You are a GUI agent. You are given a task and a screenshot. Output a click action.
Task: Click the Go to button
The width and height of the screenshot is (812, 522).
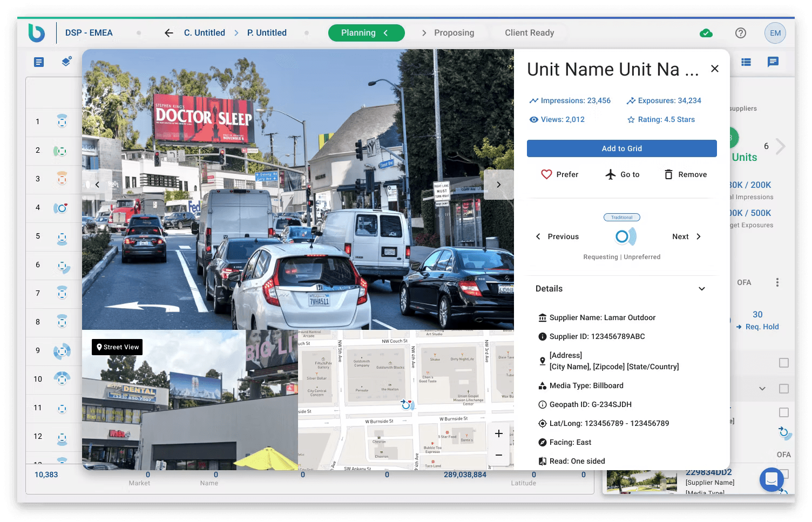click(622, 174)
